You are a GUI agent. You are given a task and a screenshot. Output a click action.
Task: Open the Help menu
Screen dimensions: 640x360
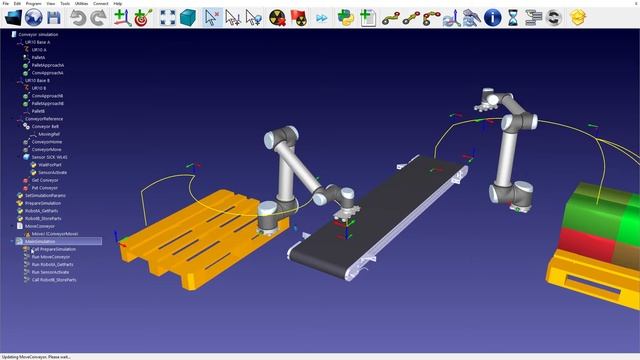pyautogui.click(x=118, y=3)
